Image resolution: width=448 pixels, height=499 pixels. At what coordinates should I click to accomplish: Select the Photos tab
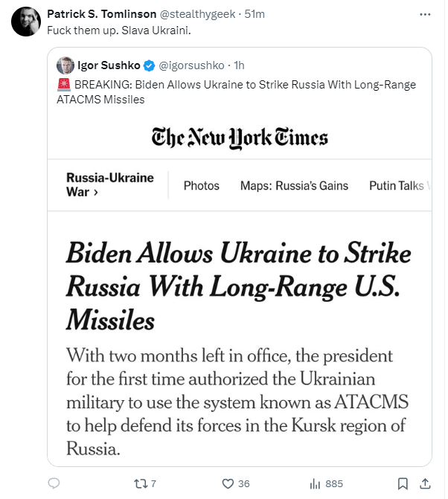[202, 185]
